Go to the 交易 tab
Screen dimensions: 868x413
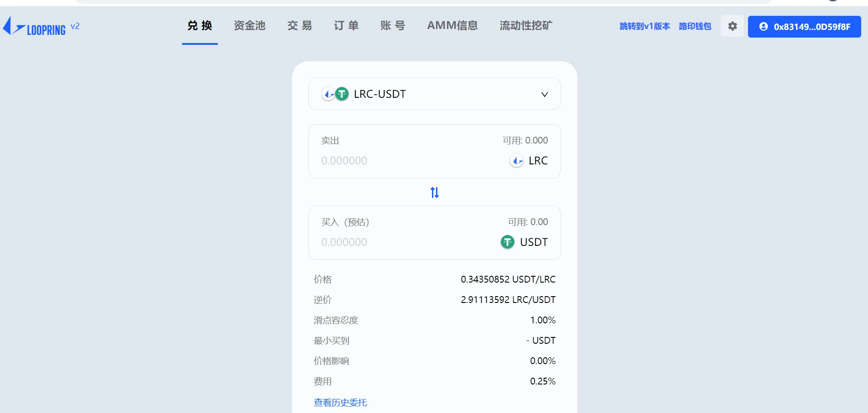[300, 25]
